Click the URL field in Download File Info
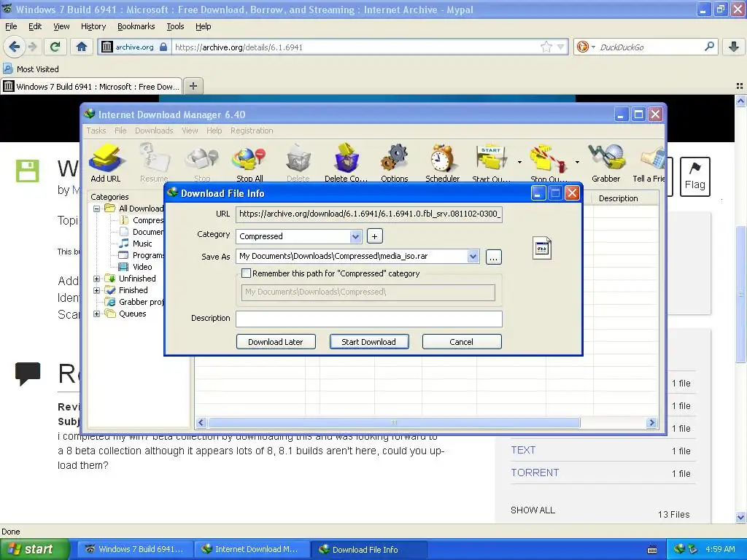The image size is (747, 560). [x=369, y=214]
